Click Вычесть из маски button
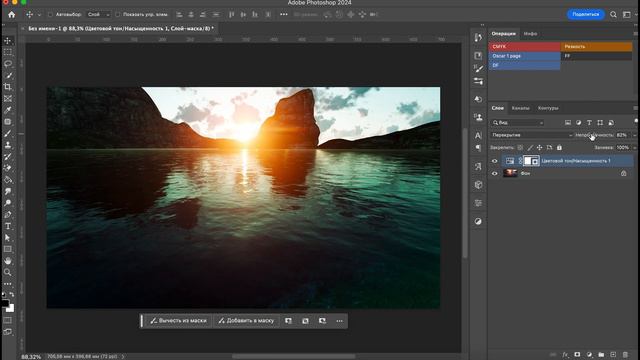The image size is (640, 360). click(178, 321)
